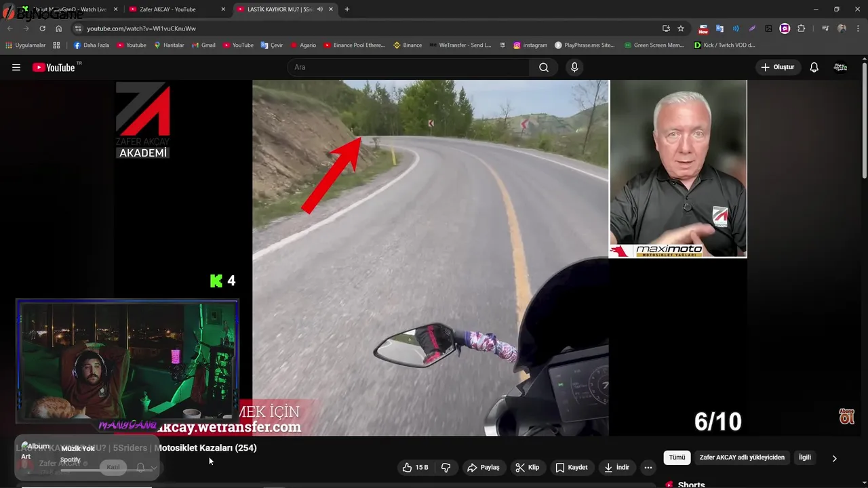This screenshot has height=488, width=868.
Task: Click the YouTube search magnifier button
Action: [544, 67]
